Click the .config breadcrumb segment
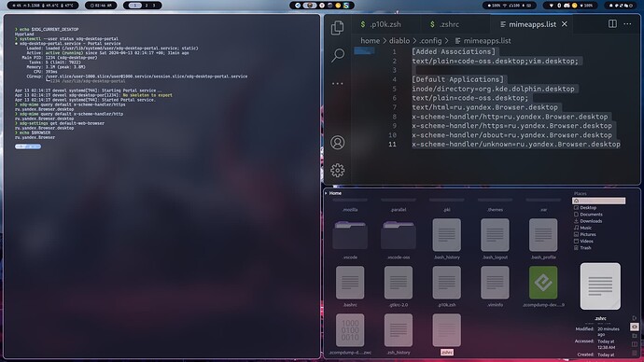644x362 pixels. tap(430, 41)
